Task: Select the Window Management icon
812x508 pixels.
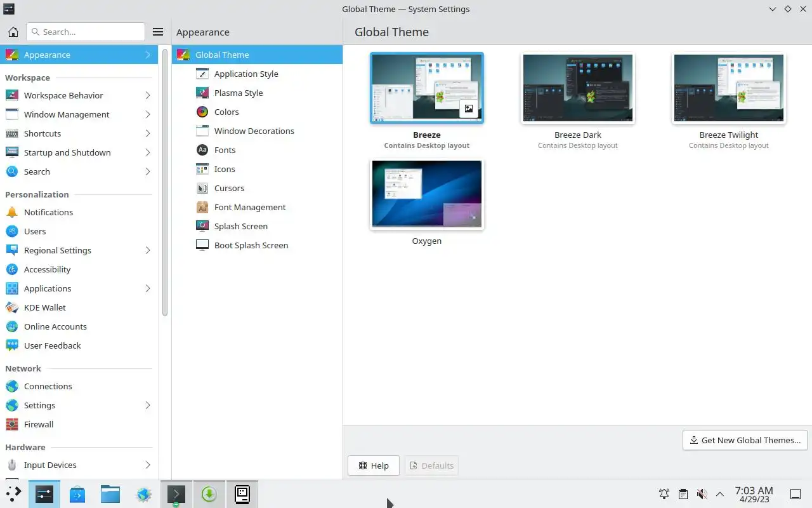Action: pyautogui.click(x=12, y=114)
